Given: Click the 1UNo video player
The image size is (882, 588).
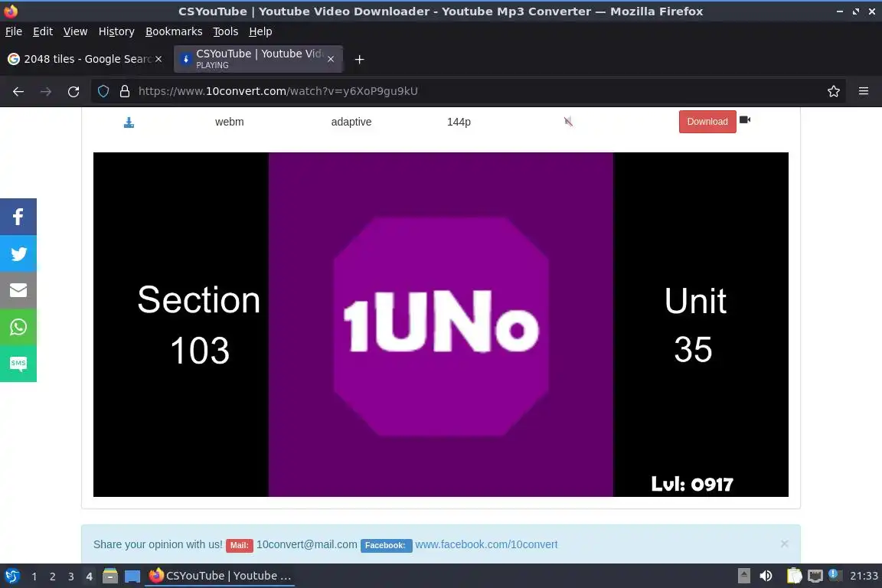Looking at the screenshot, I should pos(440,325).
